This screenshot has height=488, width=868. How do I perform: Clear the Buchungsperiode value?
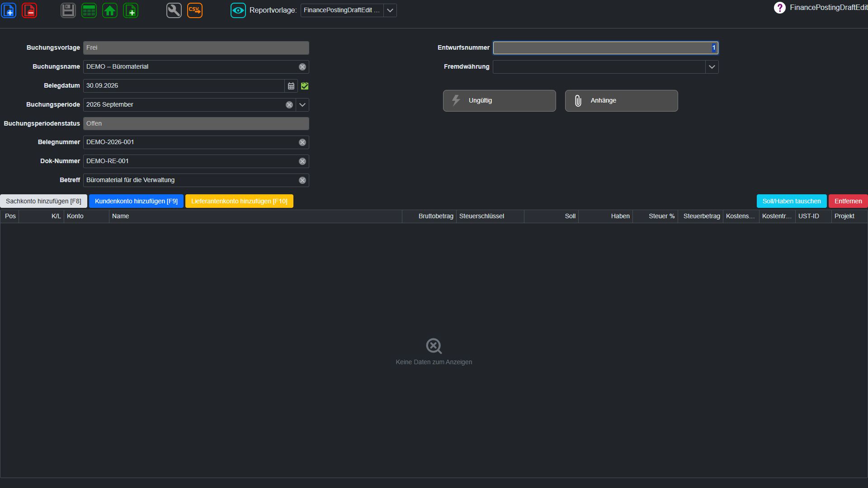pyautogui.click(x=289, y=105)
